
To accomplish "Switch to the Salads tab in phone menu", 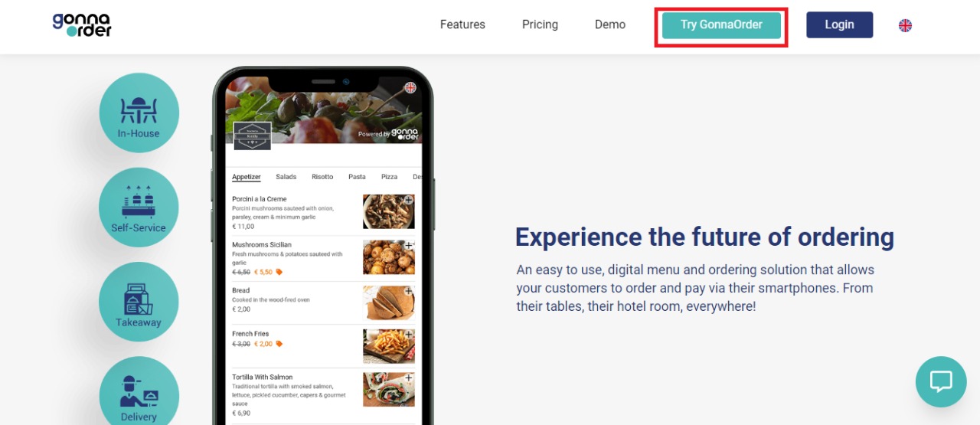I will pos(286,177).
